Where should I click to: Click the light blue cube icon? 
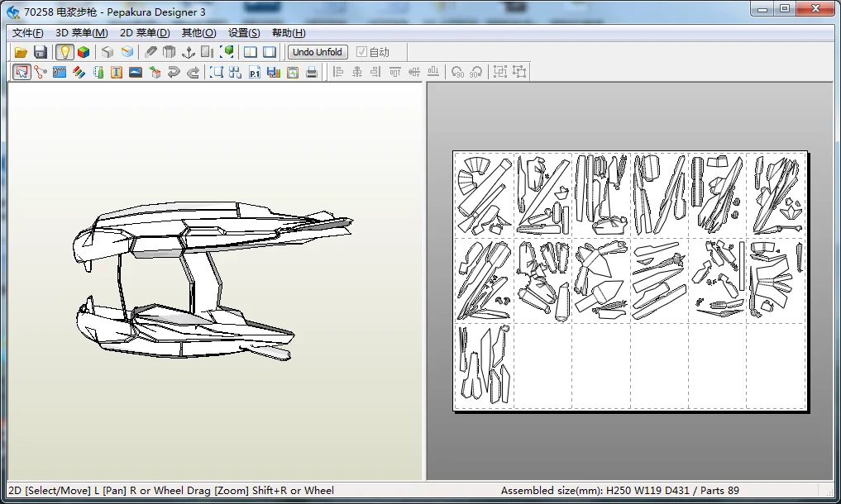pos(127,52)
